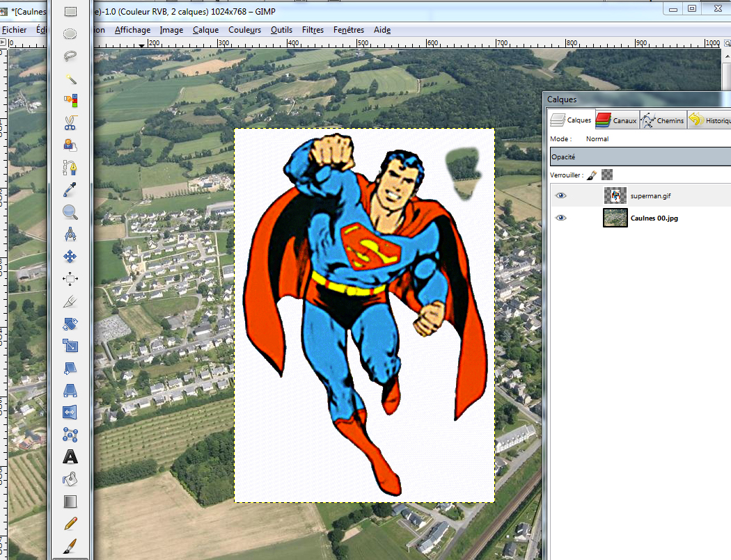Viewport: 731px width, 560px height.
Task: Select the Scale tool
Action: pos(70,346)
